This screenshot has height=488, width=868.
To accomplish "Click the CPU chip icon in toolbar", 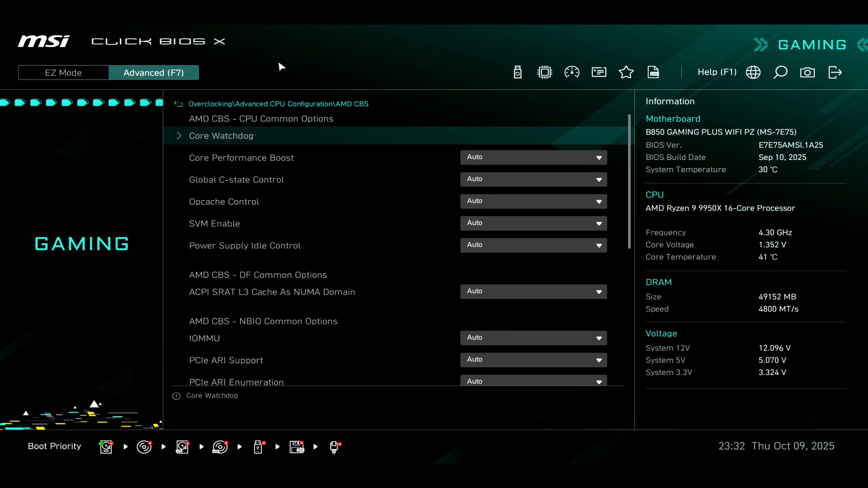I will coord(545,72).
